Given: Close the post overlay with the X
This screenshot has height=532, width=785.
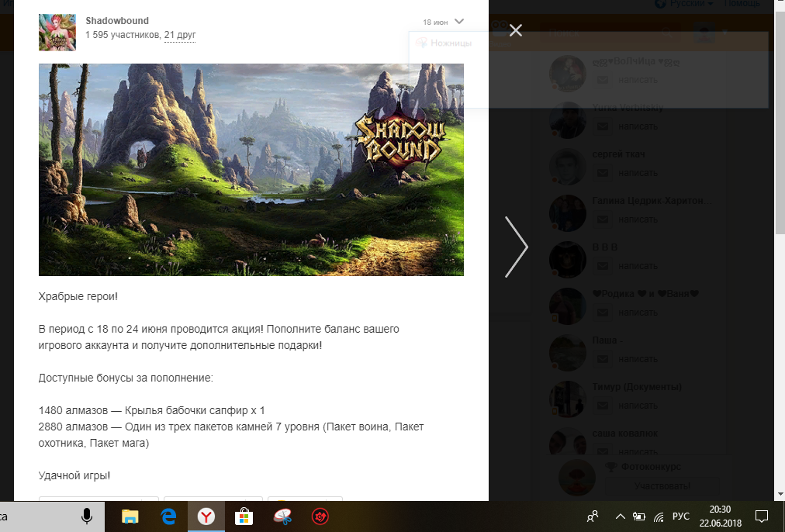Looking at the screenshot, I should tap(516, 30).
